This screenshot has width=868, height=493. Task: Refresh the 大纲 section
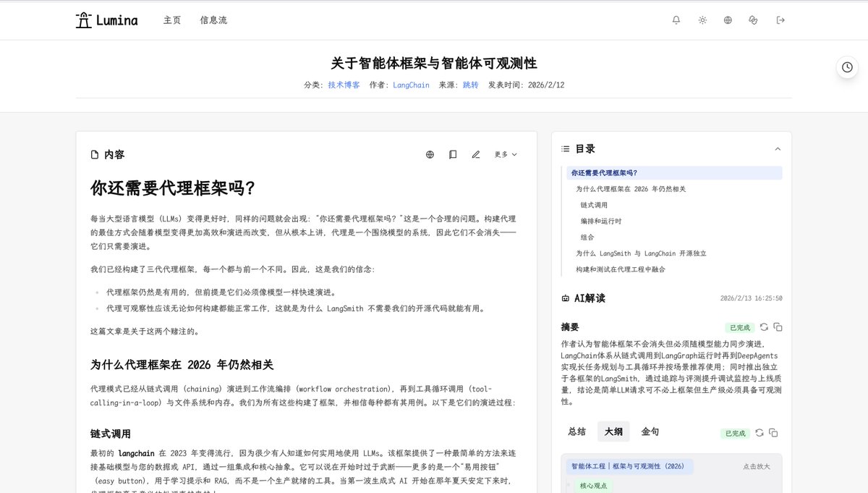click(x=759, y=432)
